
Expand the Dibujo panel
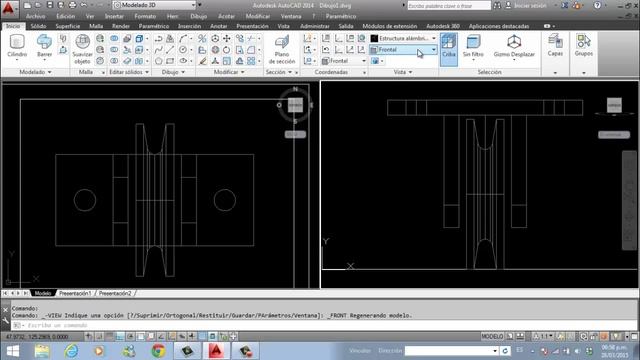pyautogui.click(x=173, y=72)
